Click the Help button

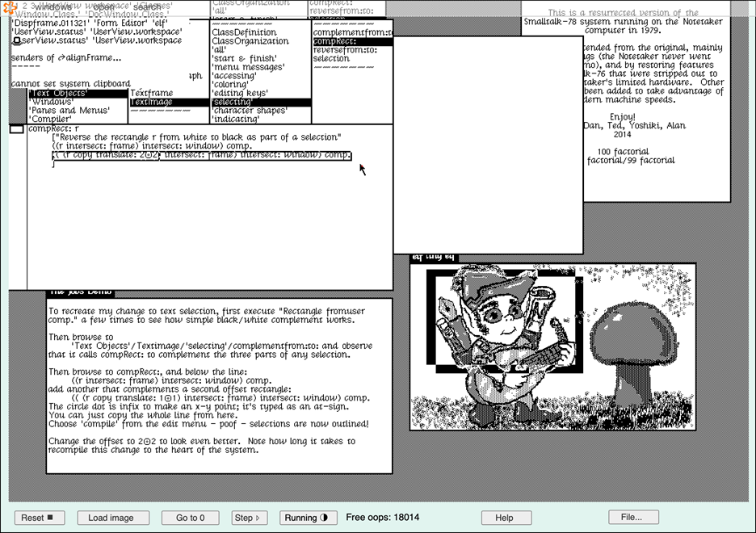[x=506, y=518]
